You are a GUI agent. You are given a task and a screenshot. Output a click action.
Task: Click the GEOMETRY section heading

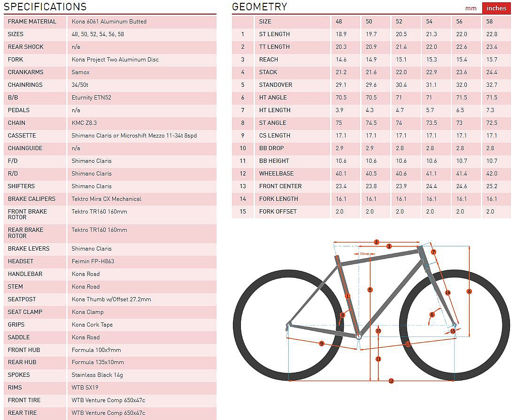[x=259, y=7]
